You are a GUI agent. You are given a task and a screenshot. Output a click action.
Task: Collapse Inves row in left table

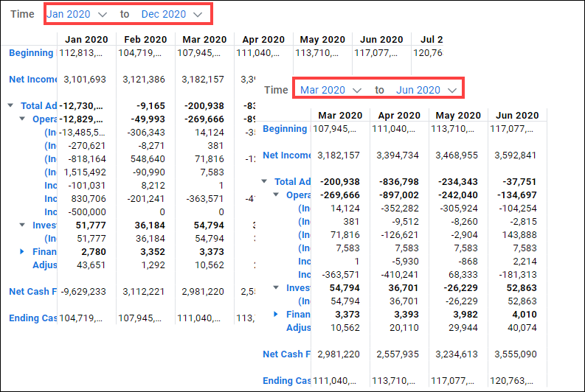pos(22,225)
